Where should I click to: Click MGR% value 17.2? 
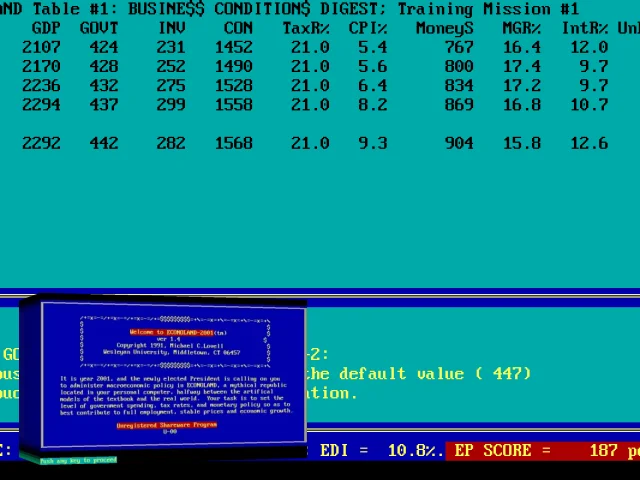point(522,86)
